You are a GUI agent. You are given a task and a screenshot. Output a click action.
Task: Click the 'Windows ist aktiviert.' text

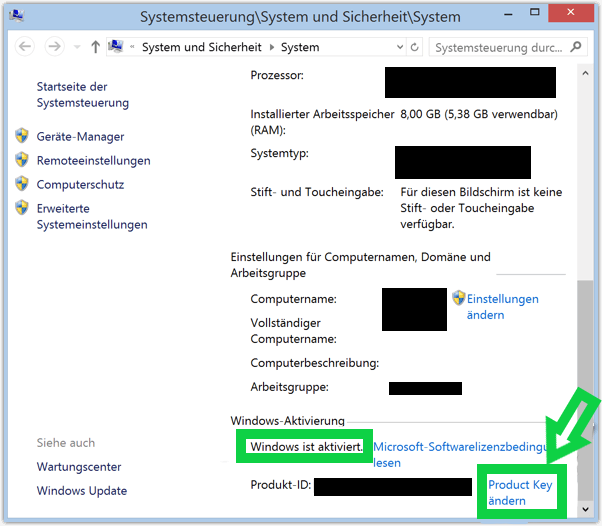[x=306, y=447]
